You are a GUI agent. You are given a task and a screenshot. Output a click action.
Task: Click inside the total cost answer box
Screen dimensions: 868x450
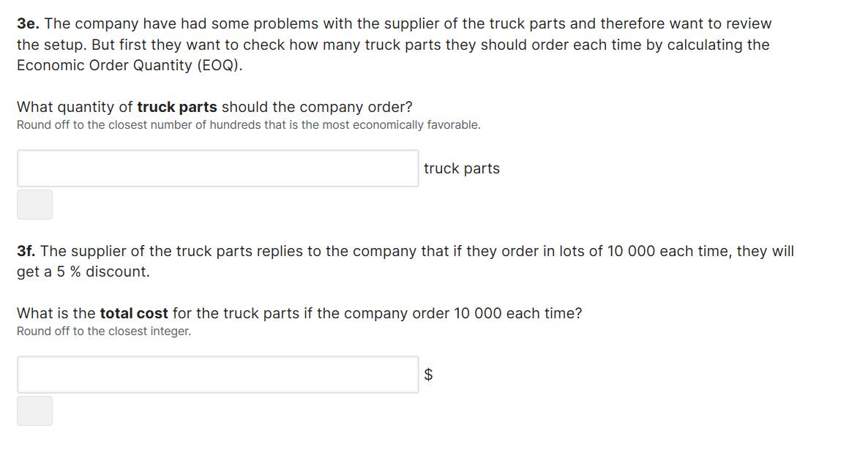217,374
